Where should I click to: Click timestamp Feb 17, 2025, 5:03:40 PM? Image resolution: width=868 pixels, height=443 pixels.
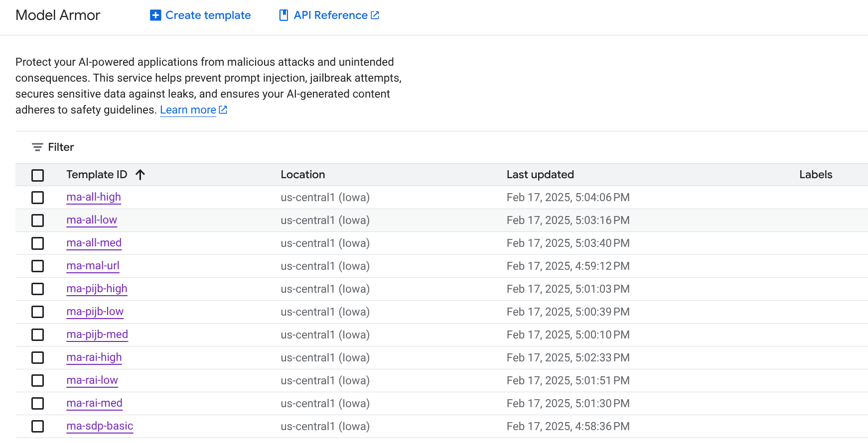(568, 243)
